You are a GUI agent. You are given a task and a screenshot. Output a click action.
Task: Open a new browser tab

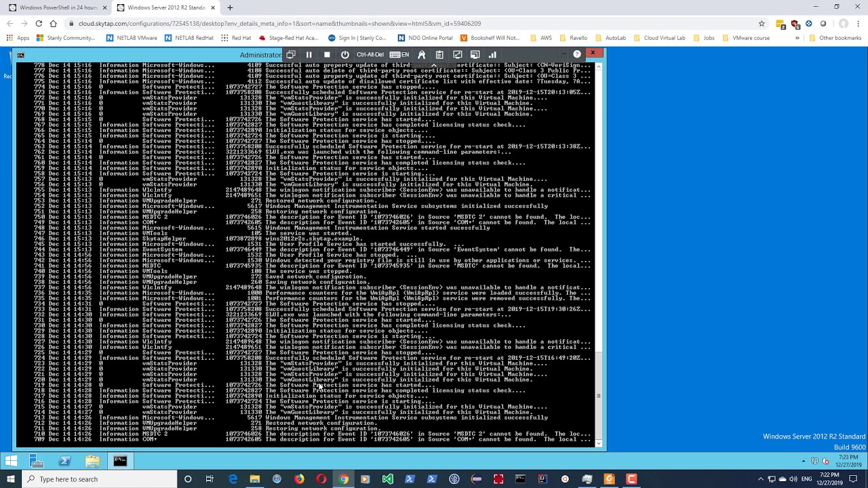pyautogui.click(x=230, y=7)
